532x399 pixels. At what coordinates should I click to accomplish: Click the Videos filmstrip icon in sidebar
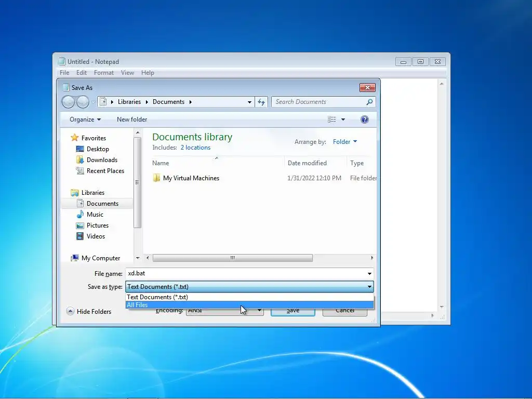click(80, 236)
